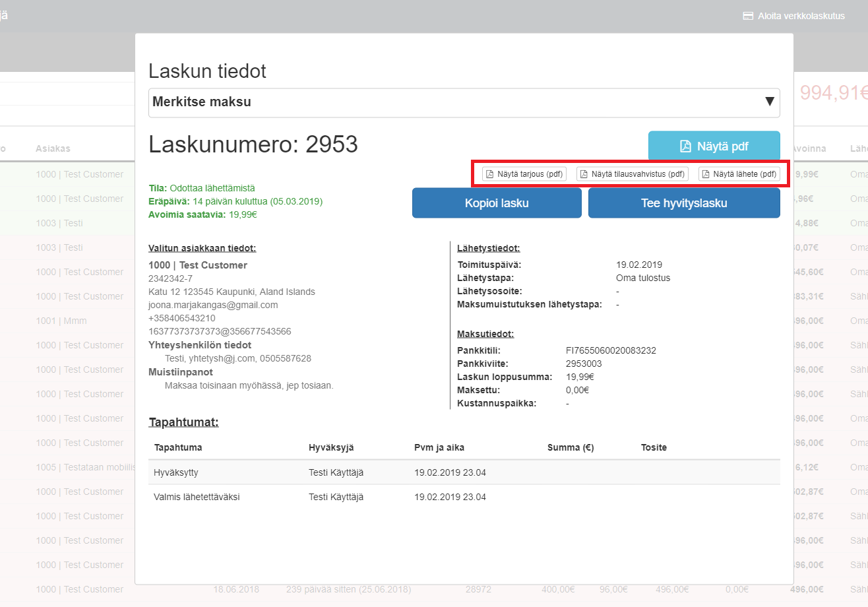This screenshot has width=868, height=607.
Task: Click the Avoinna column header in background table
Action: (809, 148)
